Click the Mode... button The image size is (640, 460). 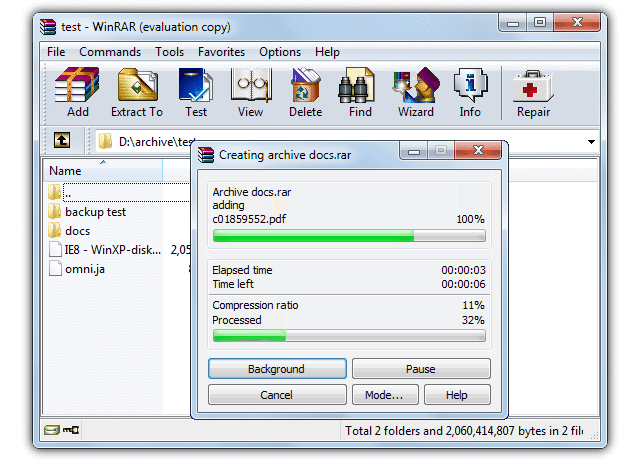(x=385, y=395)
